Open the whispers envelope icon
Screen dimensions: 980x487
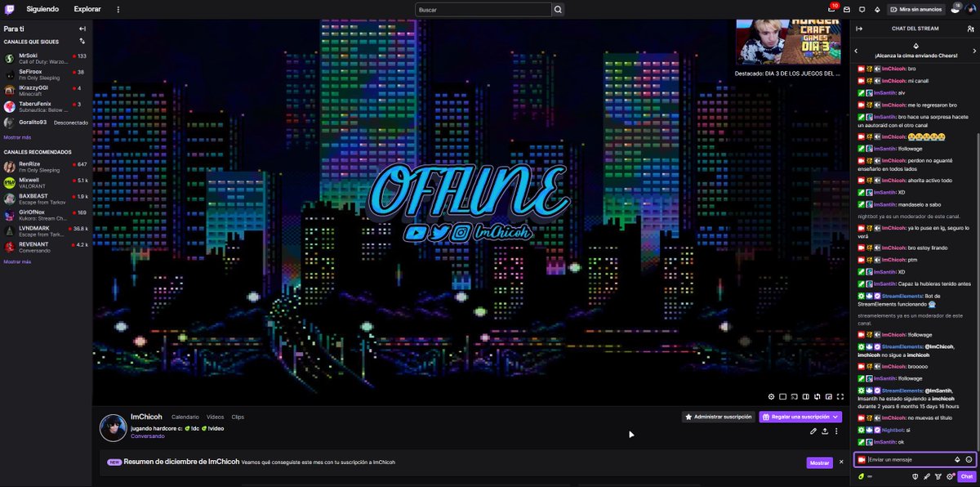point(847,9)
